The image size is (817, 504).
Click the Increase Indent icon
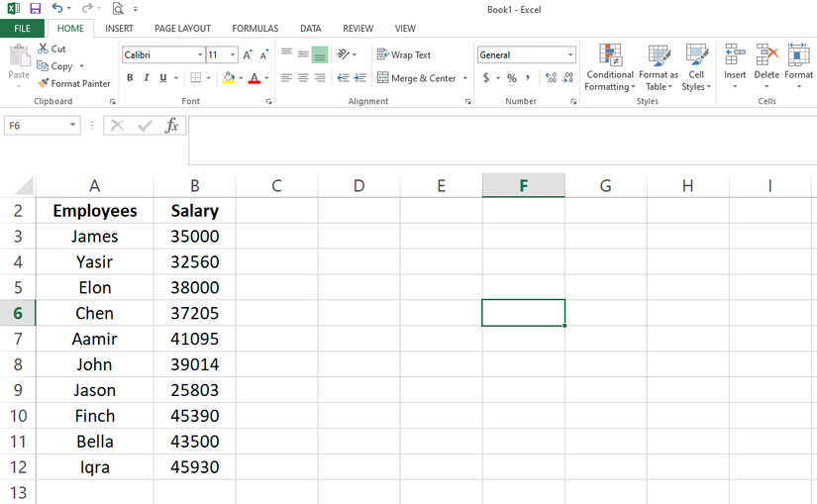point(359,77)
